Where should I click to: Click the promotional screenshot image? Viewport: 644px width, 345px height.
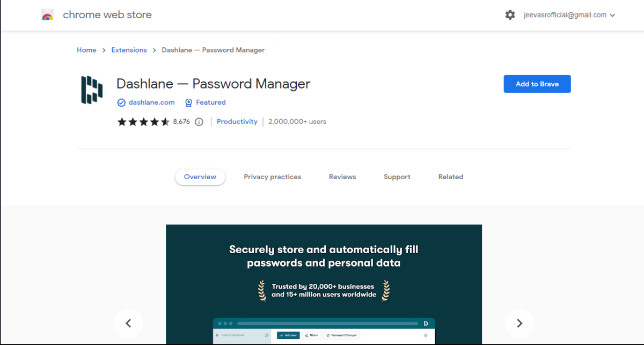[x=324, y=279]
